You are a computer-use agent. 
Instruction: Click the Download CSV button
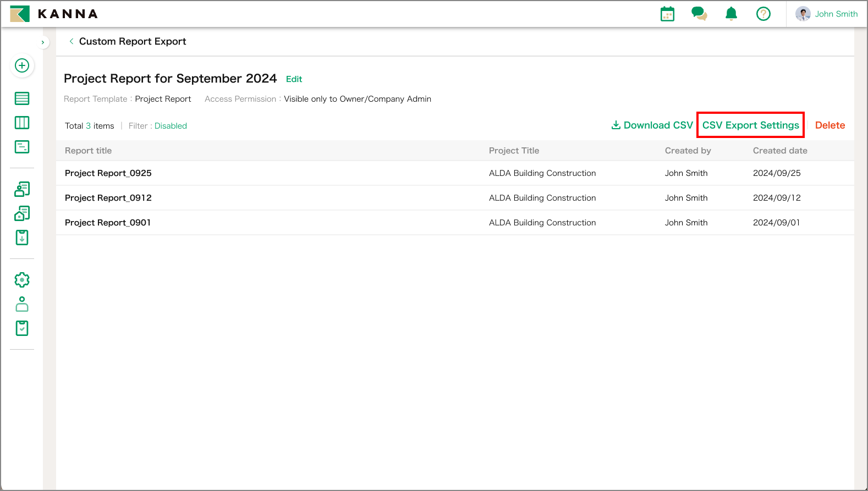[652, 125]
